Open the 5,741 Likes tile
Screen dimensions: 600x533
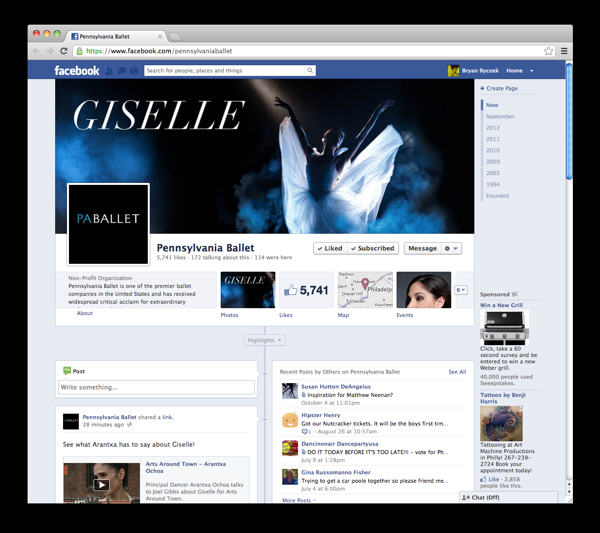(x=307, y=290)
